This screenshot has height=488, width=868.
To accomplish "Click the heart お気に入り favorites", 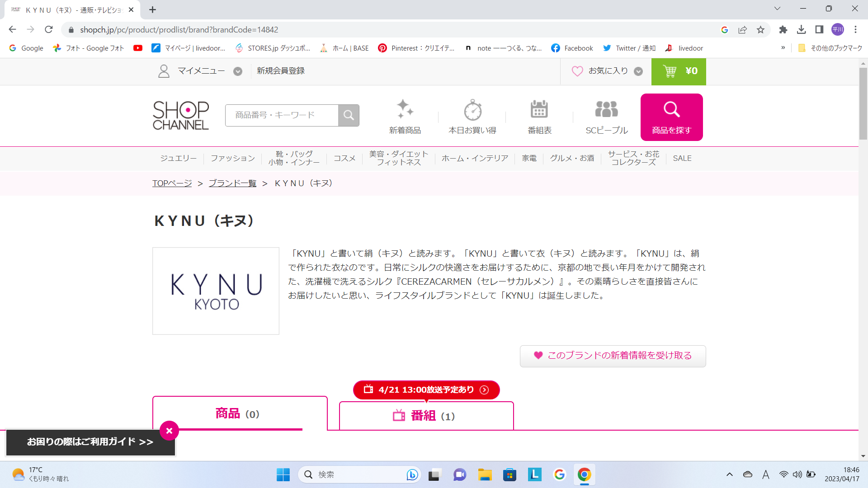I will (600, 71).
